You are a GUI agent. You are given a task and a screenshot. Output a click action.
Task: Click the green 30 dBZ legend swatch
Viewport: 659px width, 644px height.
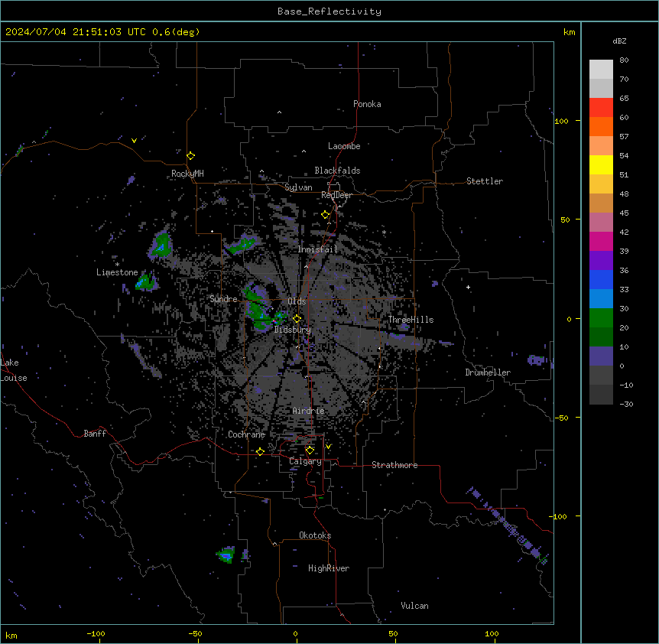(601, 317)
